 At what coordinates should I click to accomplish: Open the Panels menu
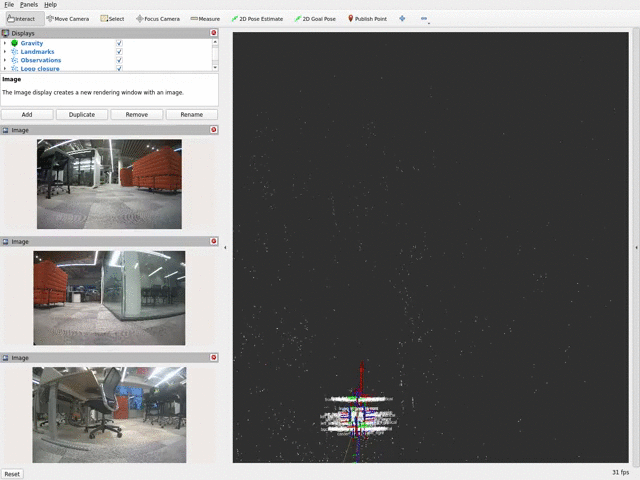(x=29, y=5)
